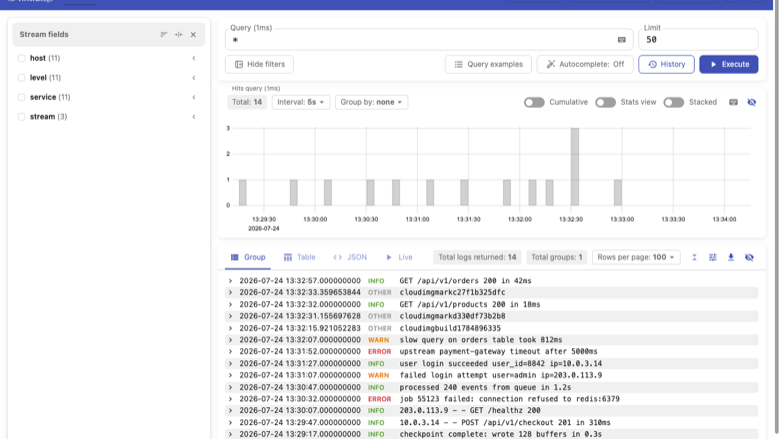Collapse all log groups icon
The width and height of the screenshot is (780, 439).
coord(694,257)
